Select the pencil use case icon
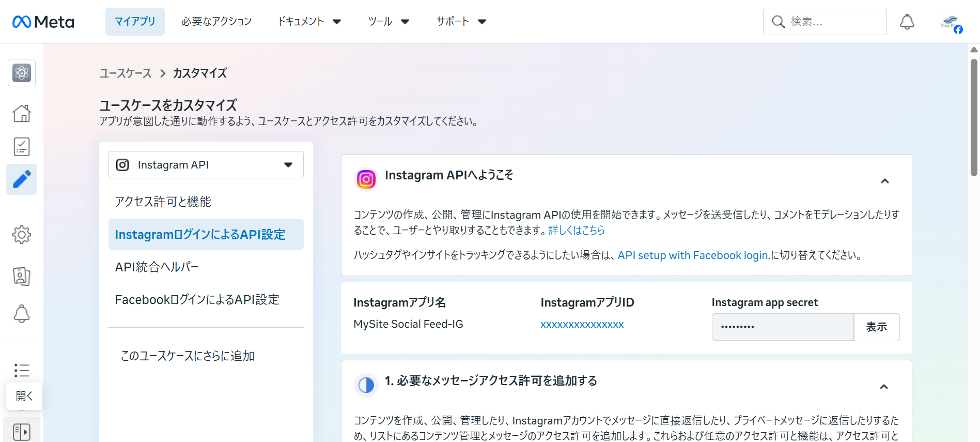The height and width of the screenshot is (442, 980). tap(22, 179)
